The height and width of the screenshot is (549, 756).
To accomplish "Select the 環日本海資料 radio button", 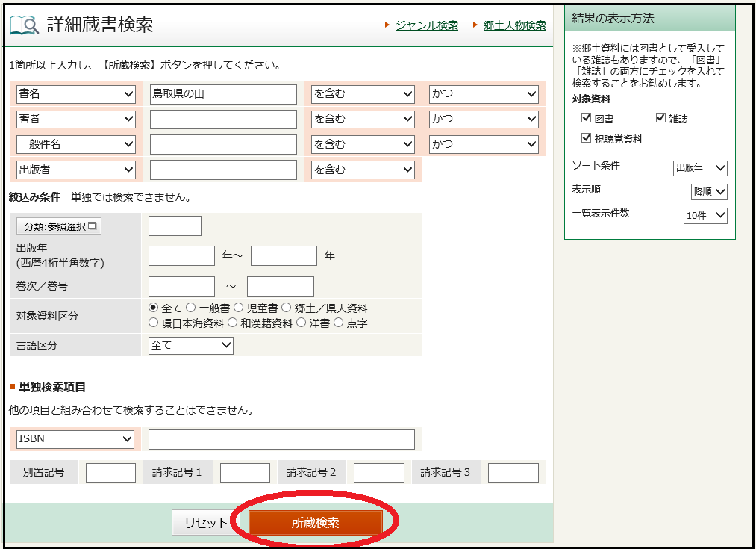I will (x=153, y=323).
